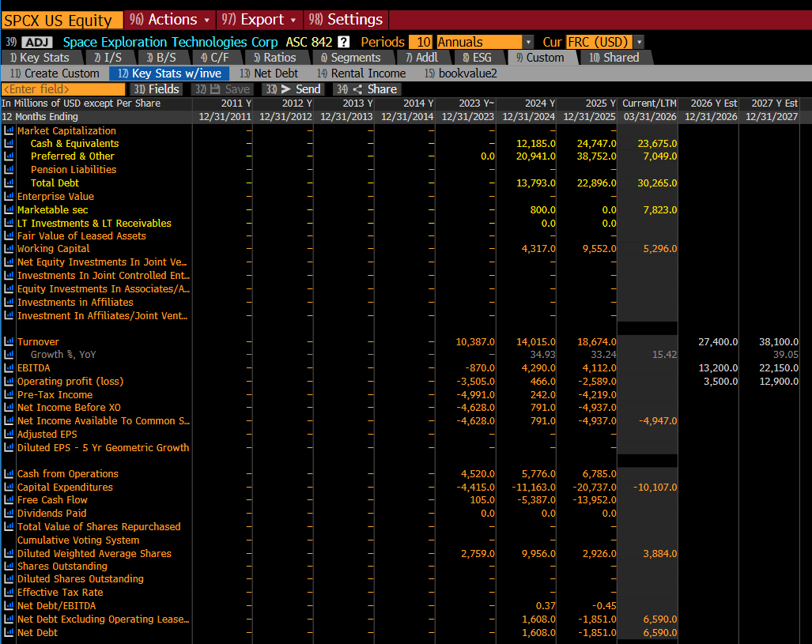
Task: Switch to the C/F tab
Action: (215, 58)
